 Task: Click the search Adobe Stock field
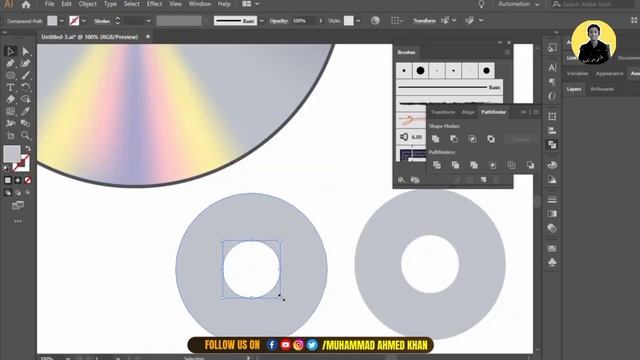click(x=593, y=4)
